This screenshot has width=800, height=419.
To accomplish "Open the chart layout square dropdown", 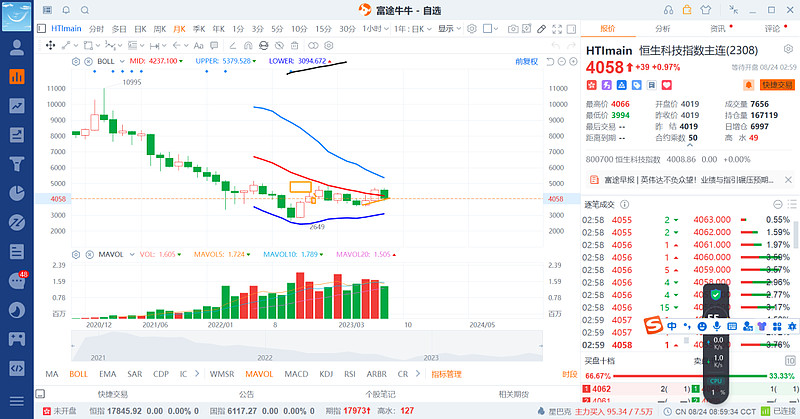I will [490, 29].
